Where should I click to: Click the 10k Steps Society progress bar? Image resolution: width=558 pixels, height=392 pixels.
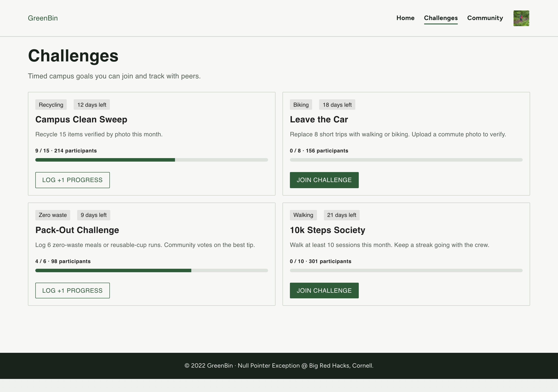tap(406, 270)
